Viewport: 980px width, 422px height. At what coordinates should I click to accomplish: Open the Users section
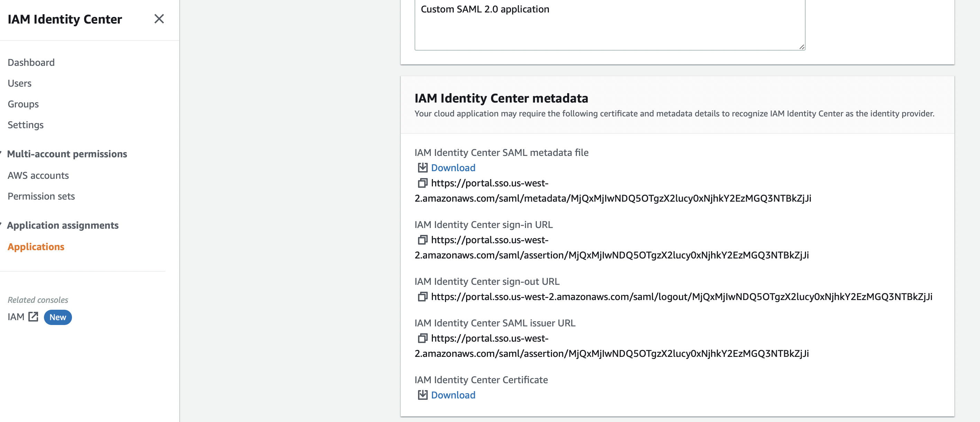[19, 83]
